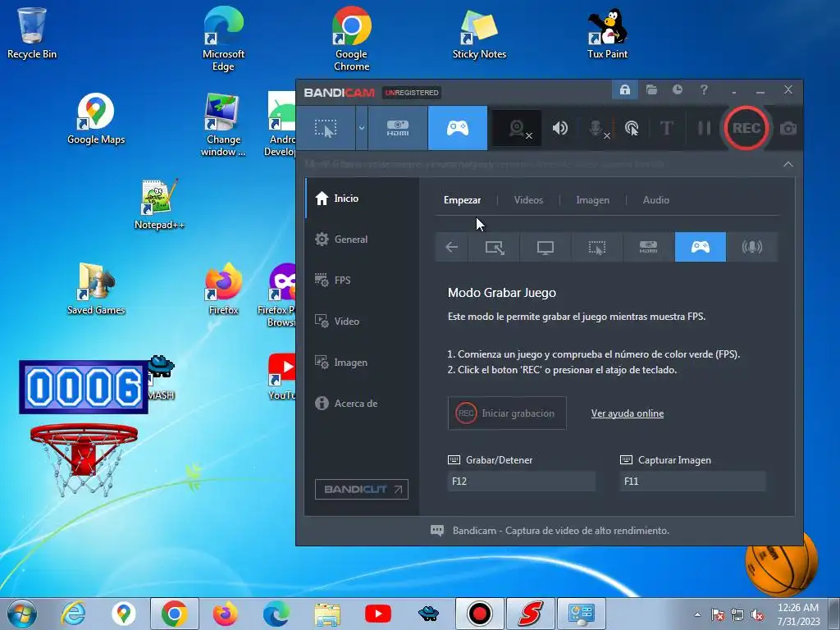840x630 pixels.
Task: Select the dashed rectangle area mode in mode row
Action: click(x=597, y=247)
